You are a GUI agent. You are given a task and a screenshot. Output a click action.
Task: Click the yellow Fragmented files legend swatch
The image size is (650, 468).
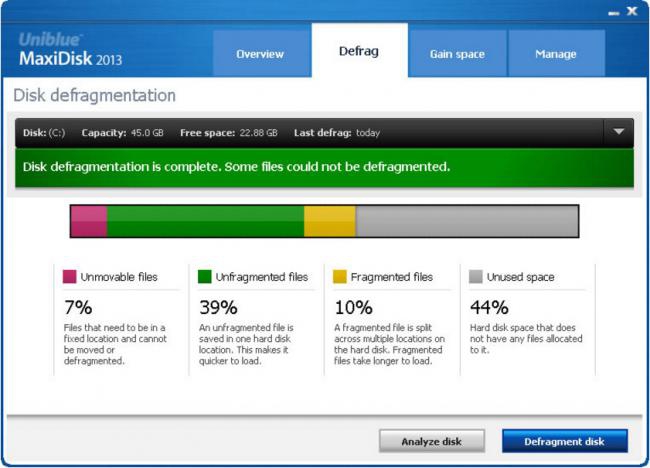coord(340,276)
